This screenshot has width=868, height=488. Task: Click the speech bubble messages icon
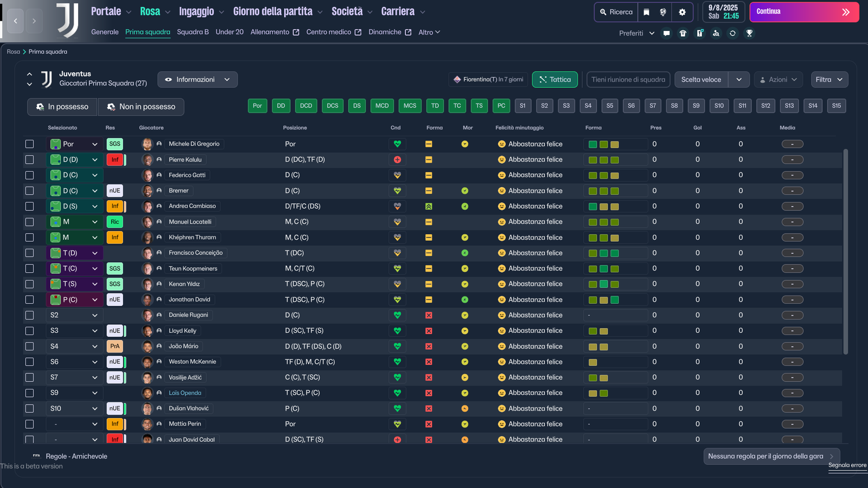[x=666, y=33]
